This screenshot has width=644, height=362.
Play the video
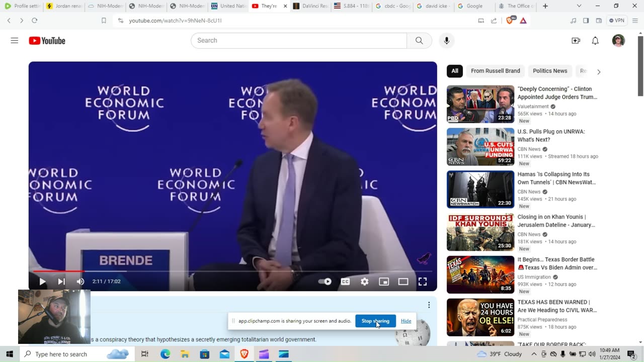(x=42, y=282)
